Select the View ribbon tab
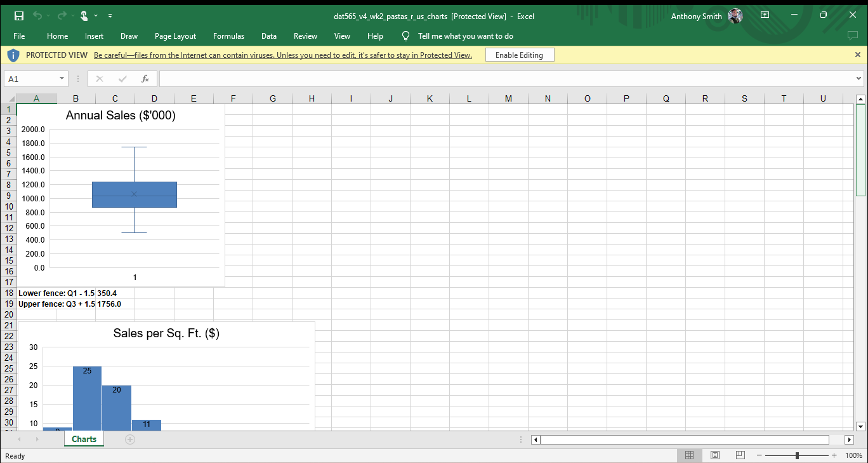The width and height of the screenshot is (868, 463). tap(342, 36)
